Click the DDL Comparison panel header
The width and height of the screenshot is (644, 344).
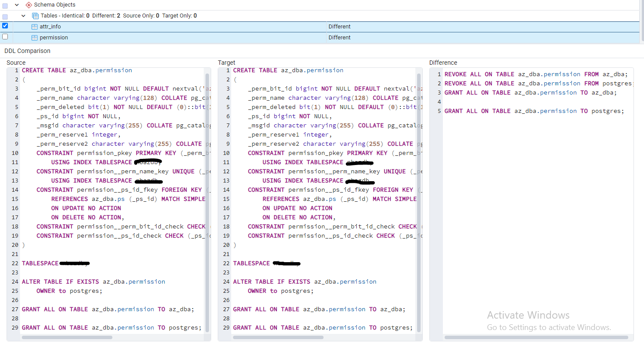click(x=27, y=51)
